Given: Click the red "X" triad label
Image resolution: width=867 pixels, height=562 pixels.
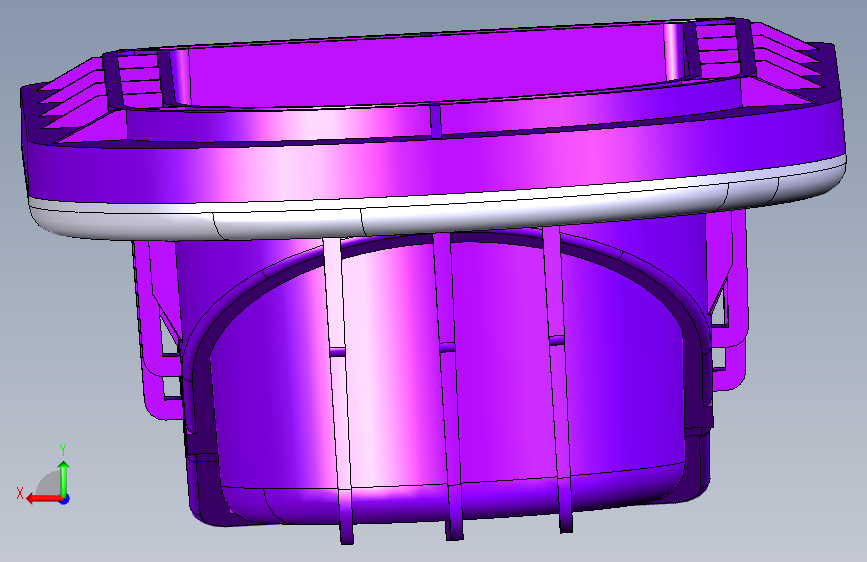Looking at the screenshot, I should tap(20, 493).
